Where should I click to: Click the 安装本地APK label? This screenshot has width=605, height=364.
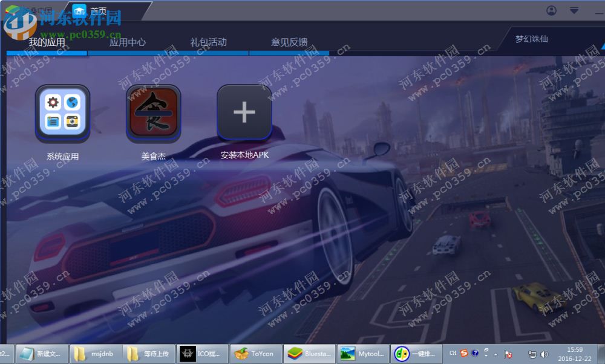tap(244, 155)
